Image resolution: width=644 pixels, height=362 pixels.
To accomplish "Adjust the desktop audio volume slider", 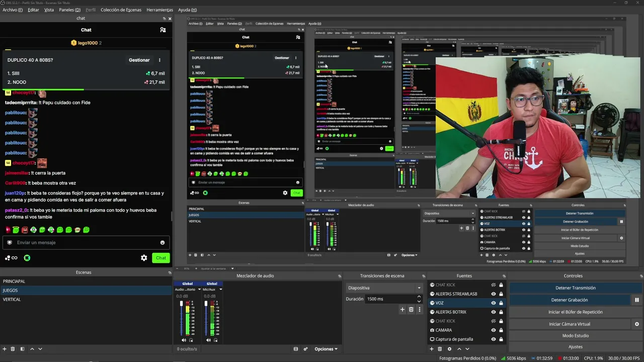I will tap(182, 318).
